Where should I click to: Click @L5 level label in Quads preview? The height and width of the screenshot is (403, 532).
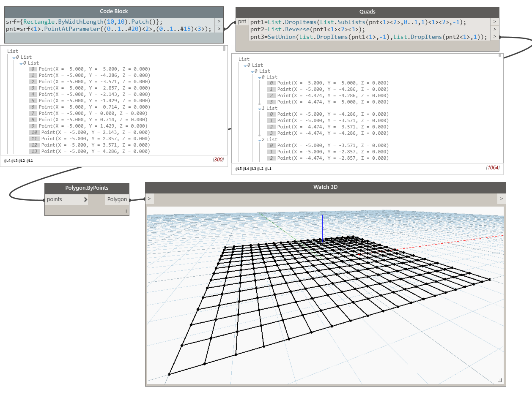pos(239,169)
